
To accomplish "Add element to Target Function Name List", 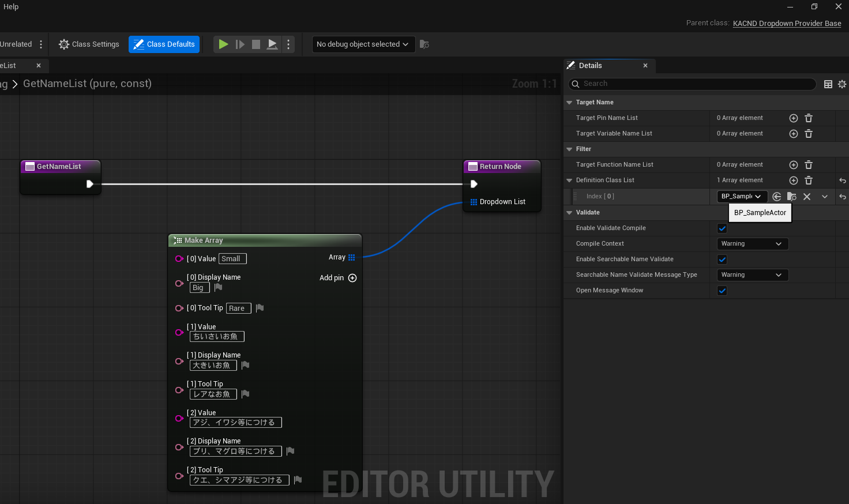I will pyautogui.click(x=793, y=165).
